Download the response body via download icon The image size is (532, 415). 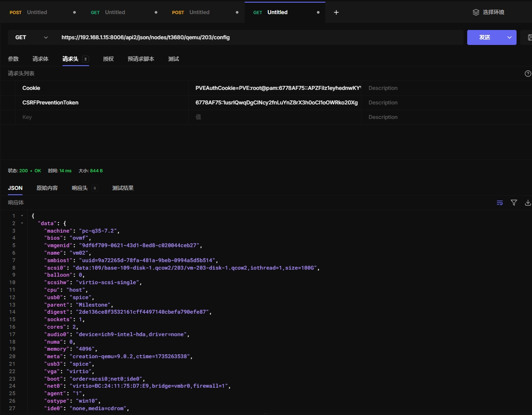[528, 203]
